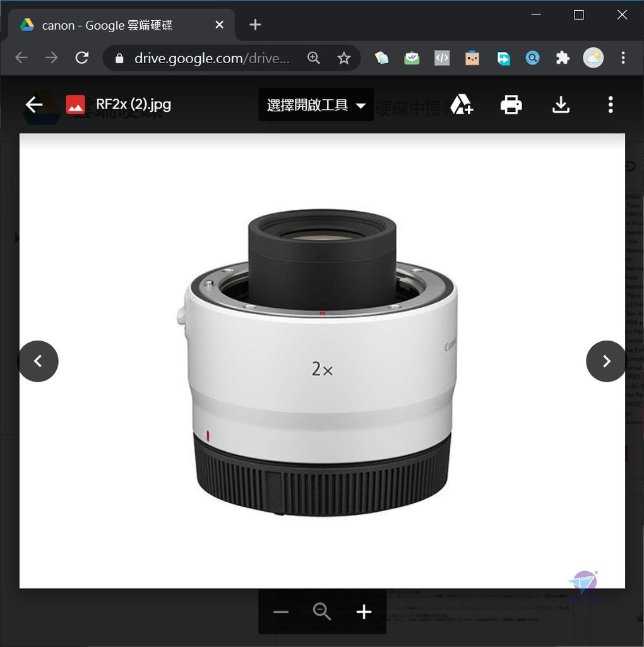The height and width of the screenshot is (647, 644).
Task: Show the previous image
Action: click(x=38, y=361)
